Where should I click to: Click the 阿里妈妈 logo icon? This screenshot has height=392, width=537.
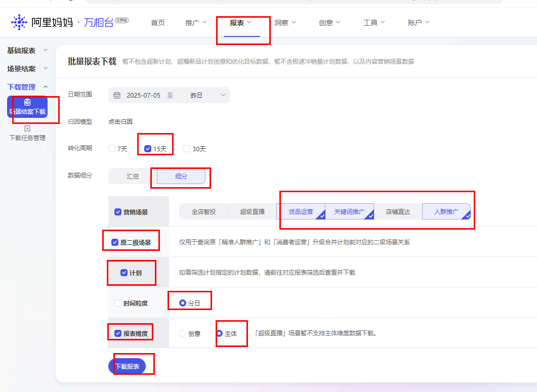[19, 22]
